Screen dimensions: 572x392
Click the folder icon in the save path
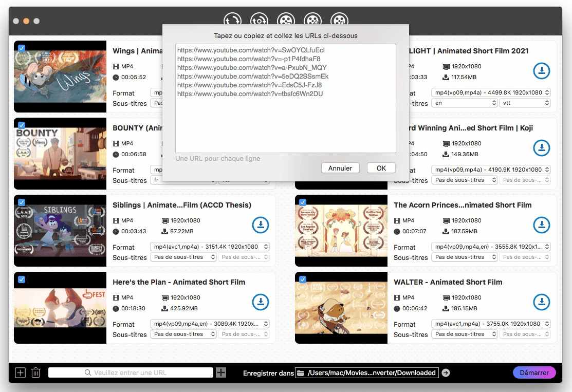tap(301, 373)
